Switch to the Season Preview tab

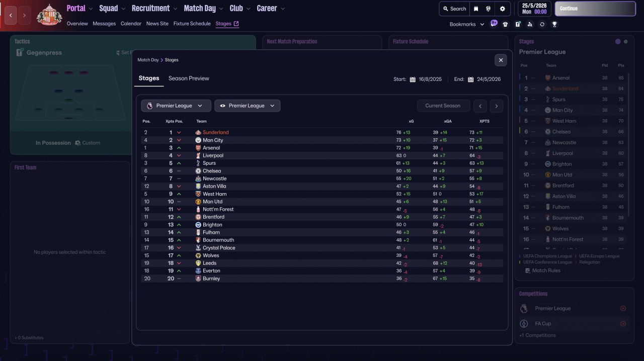(x=189, y=78)
